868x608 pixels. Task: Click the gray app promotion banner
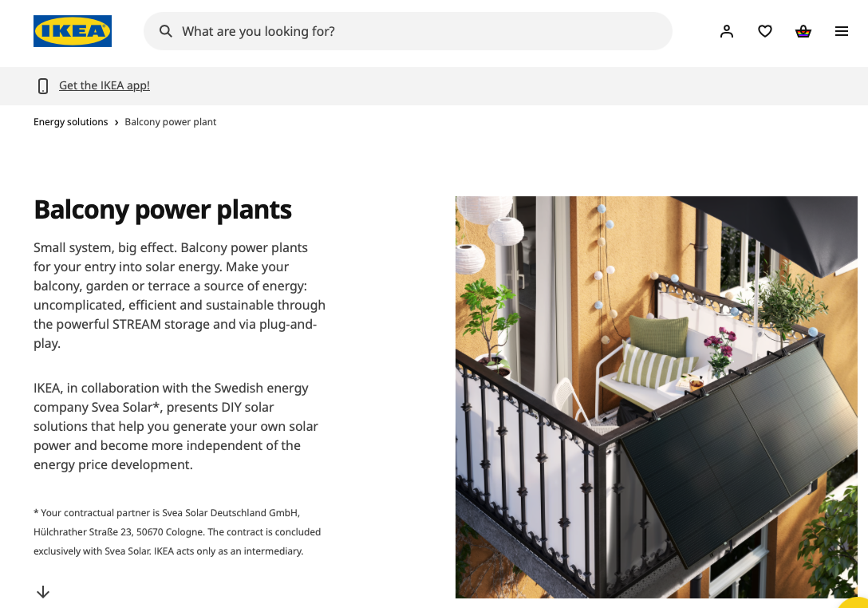tap(434, 85)
